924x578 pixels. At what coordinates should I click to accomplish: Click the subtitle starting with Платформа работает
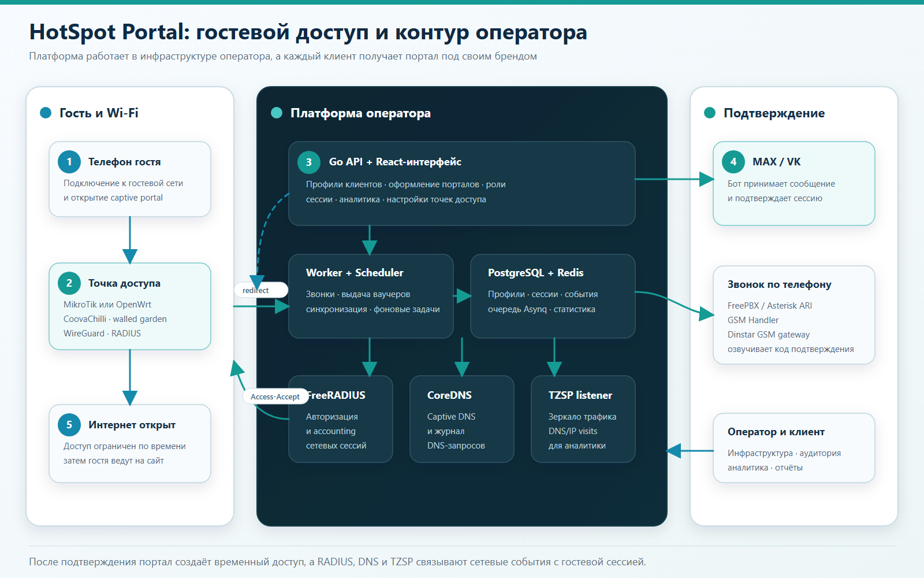pos(283,56)
